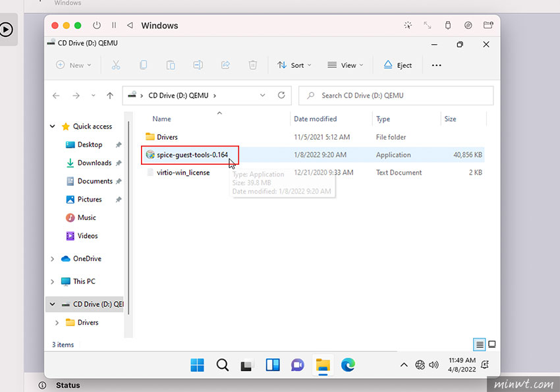Click the Copy icon in toolbar

pos(143,65)
